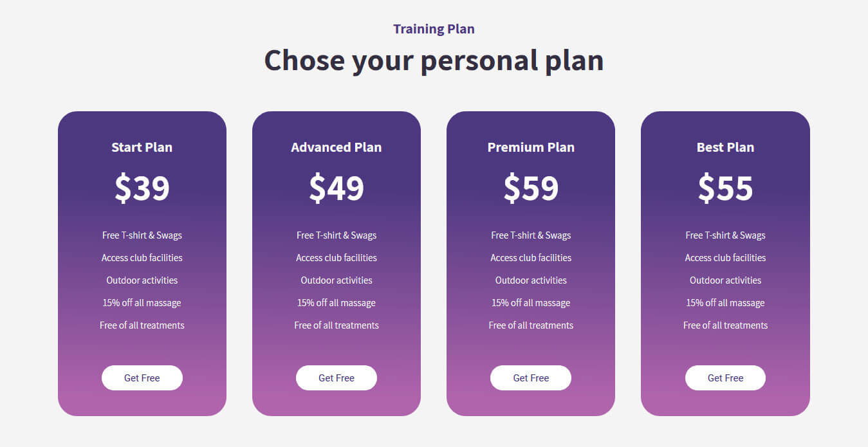
Task: Click the Training Plan subtitle
Action: 434,29
